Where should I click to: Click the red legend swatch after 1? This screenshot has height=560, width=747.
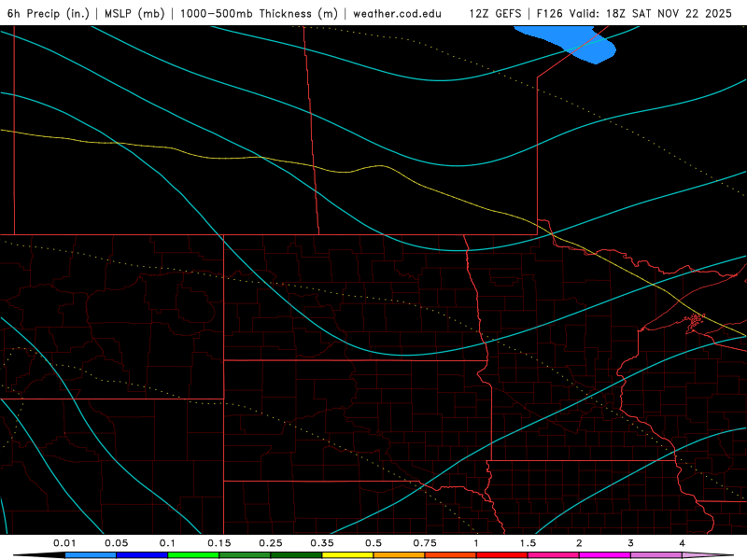502,555
